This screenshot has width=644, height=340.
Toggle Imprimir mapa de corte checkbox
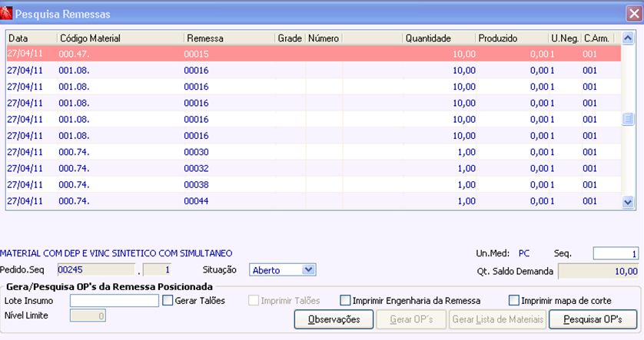pyautogui.click(x=514, y=300)
